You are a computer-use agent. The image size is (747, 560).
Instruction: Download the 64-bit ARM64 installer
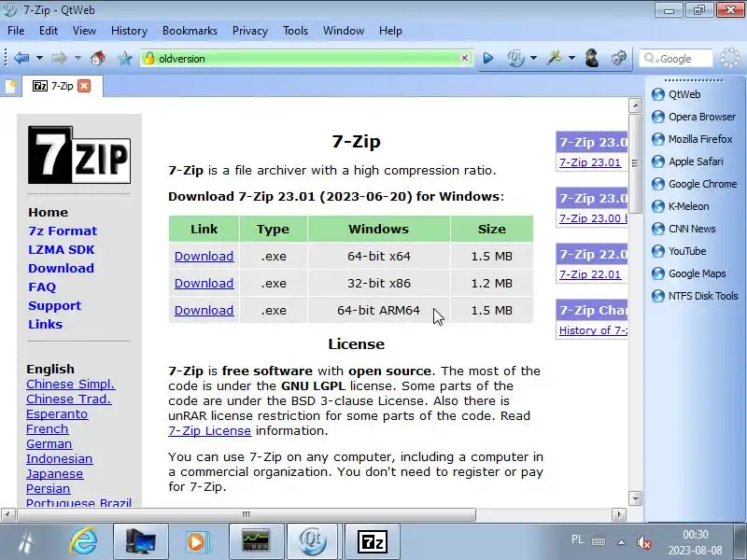coord(204,311)
